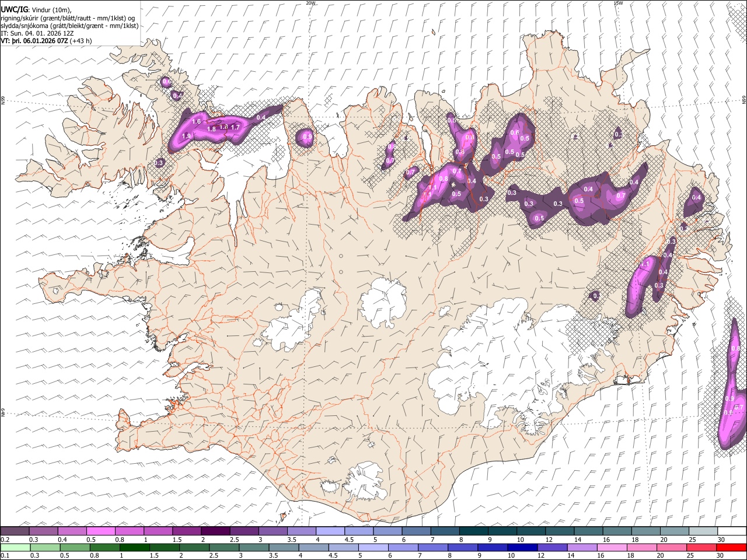747x560 pixels.
Task: Click the lavender 14 swatch in lower legend
Action: pos(581,547)
